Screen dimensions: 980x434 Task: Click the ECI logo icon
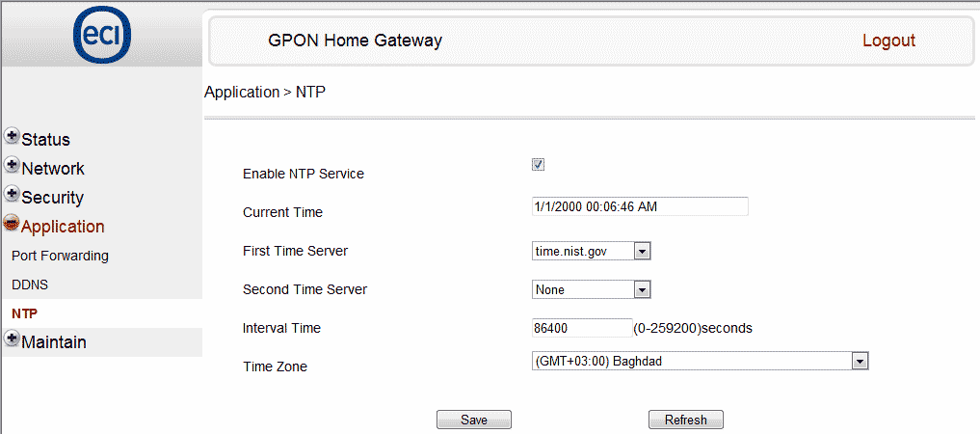coord(101,38)
